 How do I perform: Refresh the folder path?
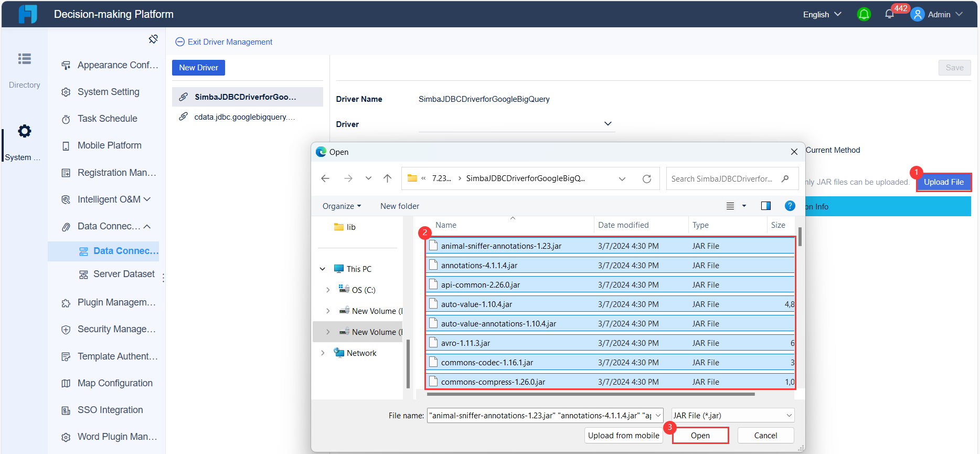(x=647, y=179)
